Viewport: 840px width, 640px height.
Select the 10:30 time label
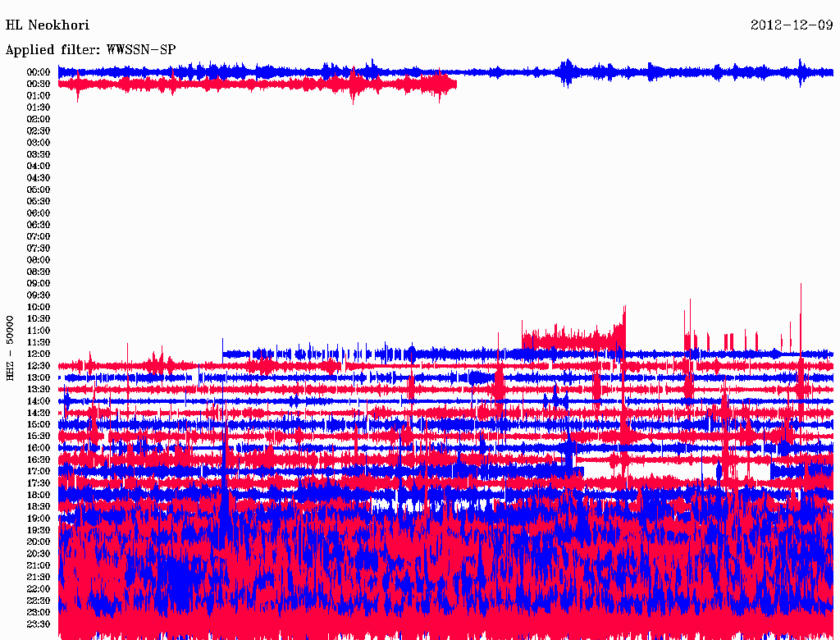coord(39,319)
